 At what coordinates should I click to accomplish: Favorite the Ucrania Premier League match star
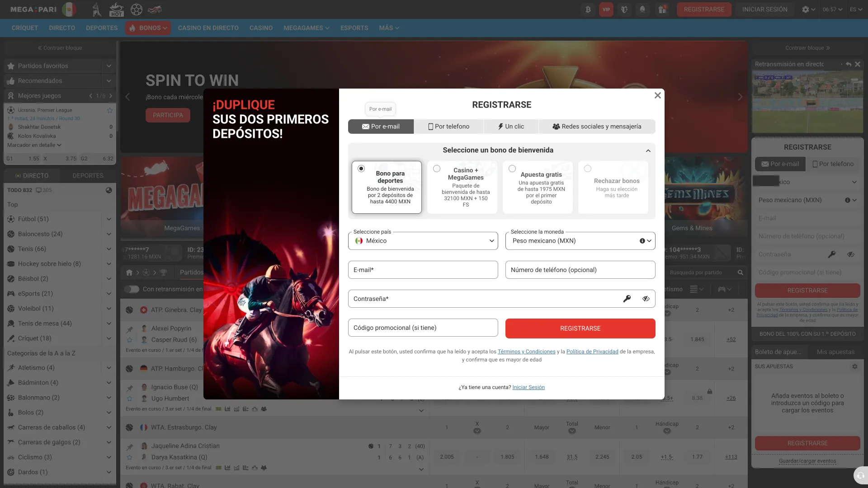[x=110, y=110]
